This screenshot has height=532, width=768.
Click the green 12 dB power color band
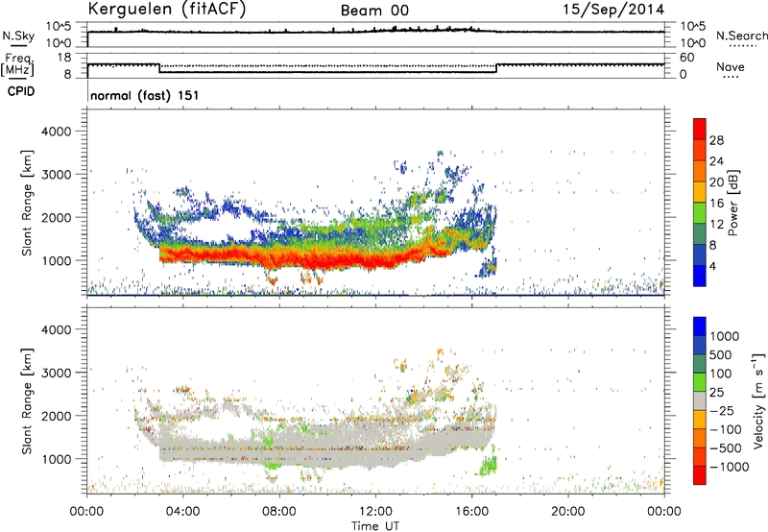coord(700,213)
